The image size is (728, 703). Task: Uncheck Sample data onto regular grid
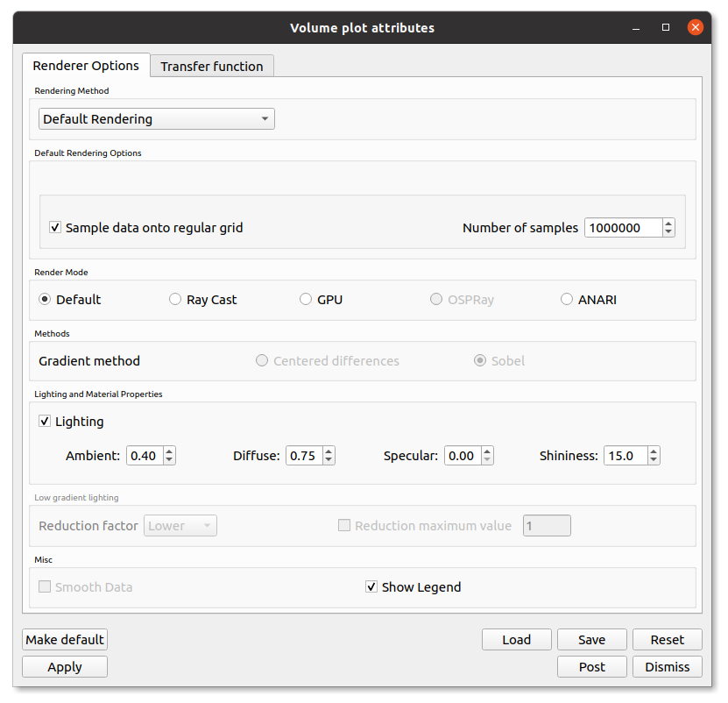coord(55,227)
